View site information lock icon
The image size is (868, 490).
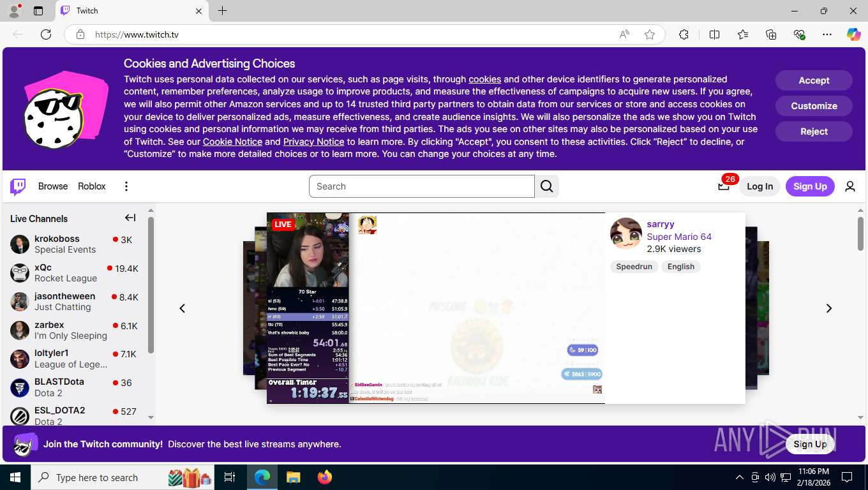click(80, 34)
